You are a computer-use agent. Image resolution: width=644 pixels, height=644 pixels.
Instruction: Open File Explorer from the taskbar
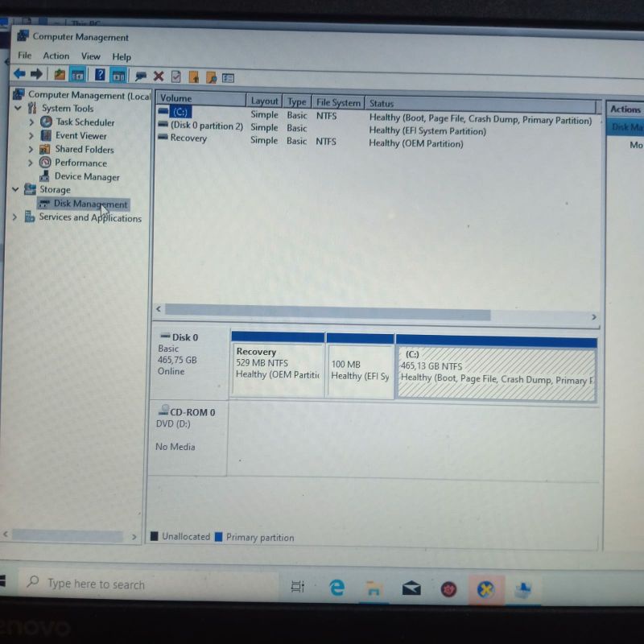[x=374, y=589]
